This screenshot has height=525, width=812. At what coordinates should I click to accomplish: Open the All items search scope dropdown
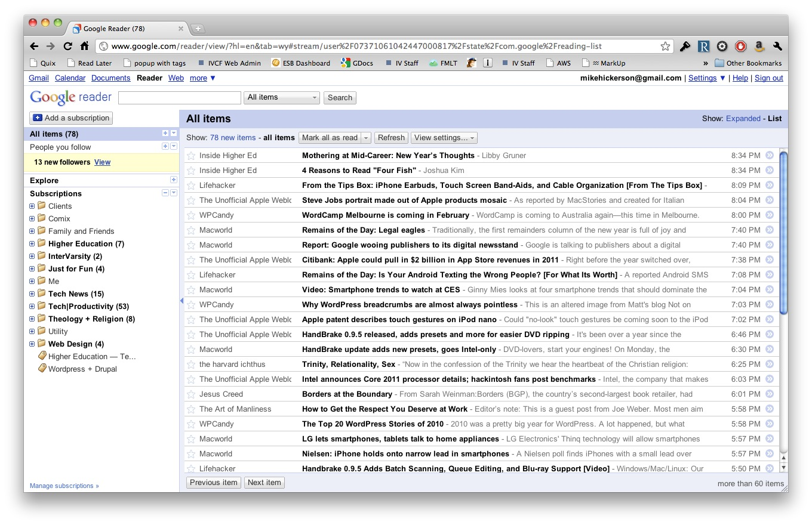tap(281, 97)
